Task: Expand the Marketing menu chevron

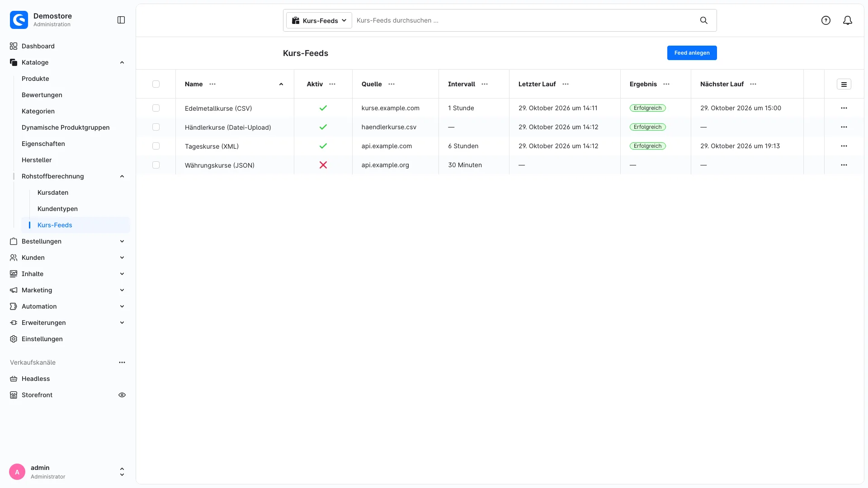Action: 122,290
